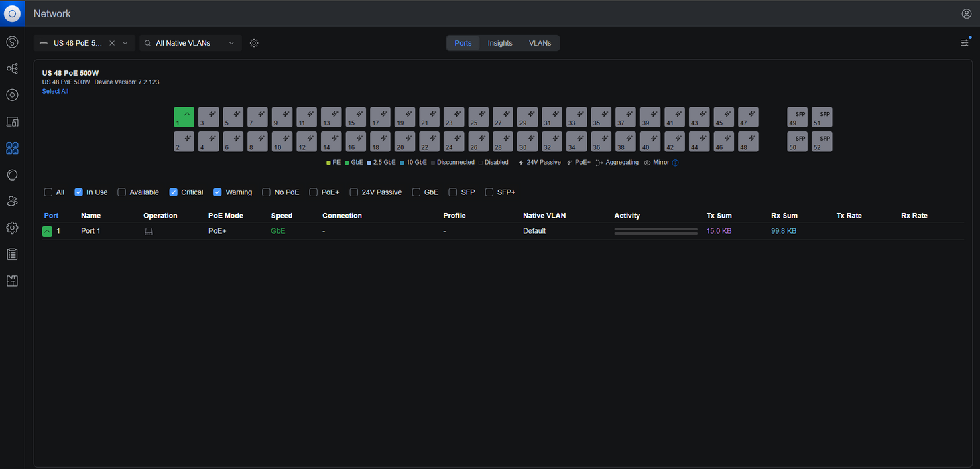
Task: Open the System Log clipboard icon
Action: click(12, 255)
